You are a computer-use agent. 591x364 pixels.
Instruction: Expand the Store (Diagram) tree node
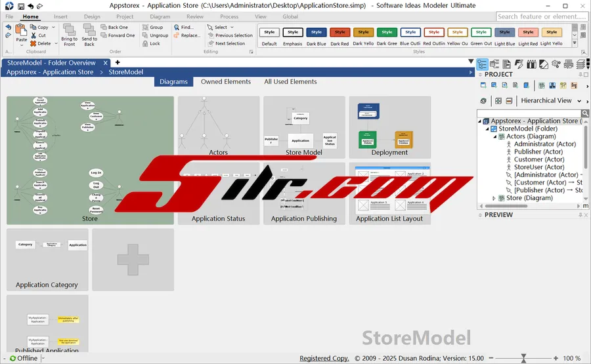(x=494, y=198)
